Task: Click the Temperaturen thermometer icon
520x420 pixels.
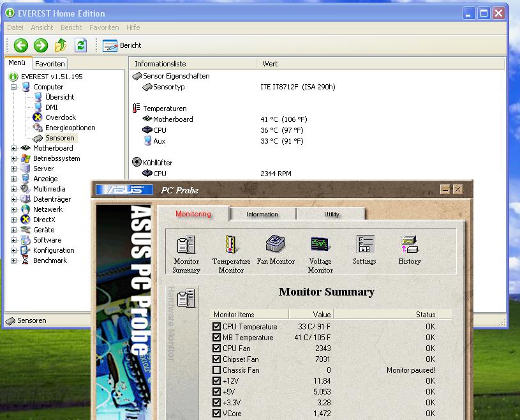Action: [137, 108]
